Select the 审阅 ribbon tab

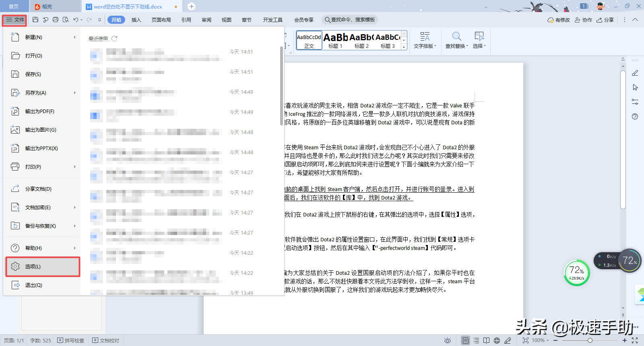[206, 20]
